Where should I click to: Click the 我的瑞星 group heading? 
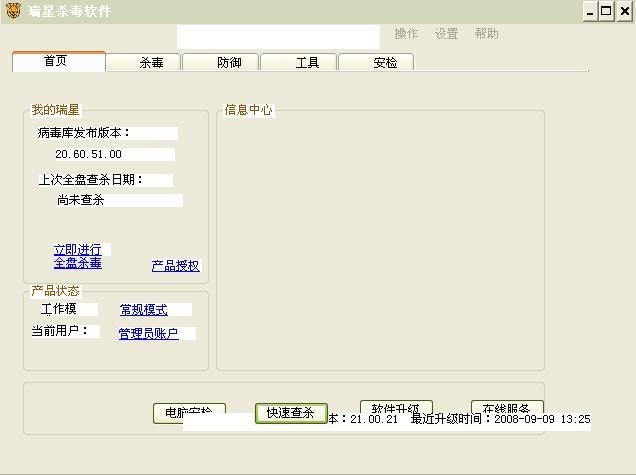coord(55,110)
